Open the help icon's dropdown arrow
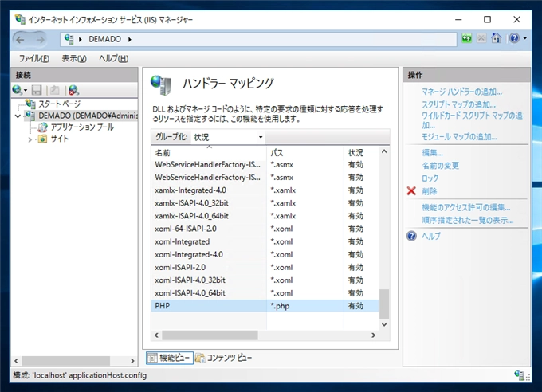This screenshot has height=392, width=542. click(x=525, y=38)
